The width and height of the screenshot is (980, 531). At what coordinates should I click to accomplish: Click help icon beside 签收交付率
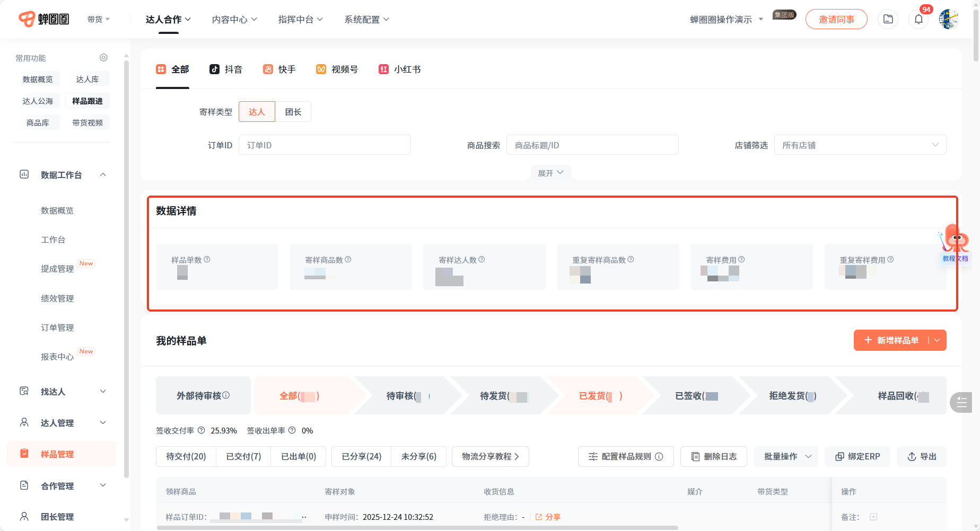tap(202, 430)
